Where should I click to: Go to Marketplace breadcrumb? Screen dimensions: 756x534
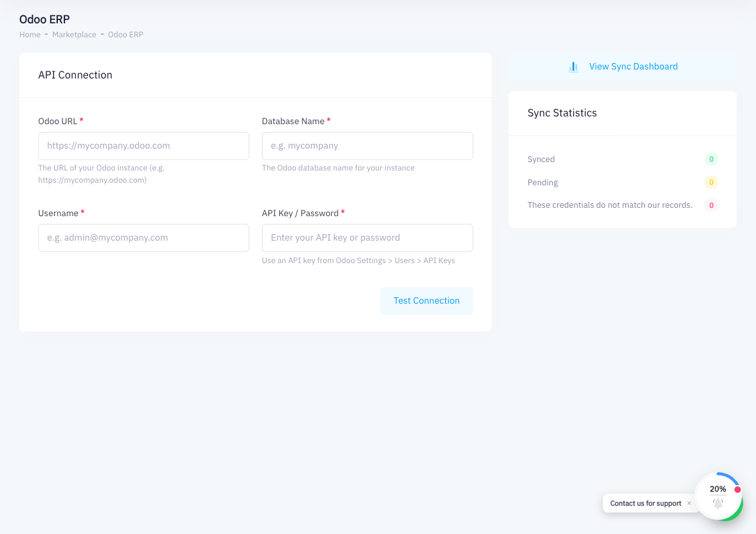point(74,35)
